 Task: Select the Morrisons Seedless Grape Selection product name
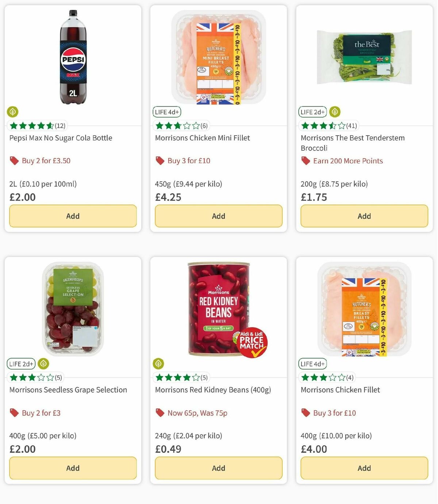point(68,389)
